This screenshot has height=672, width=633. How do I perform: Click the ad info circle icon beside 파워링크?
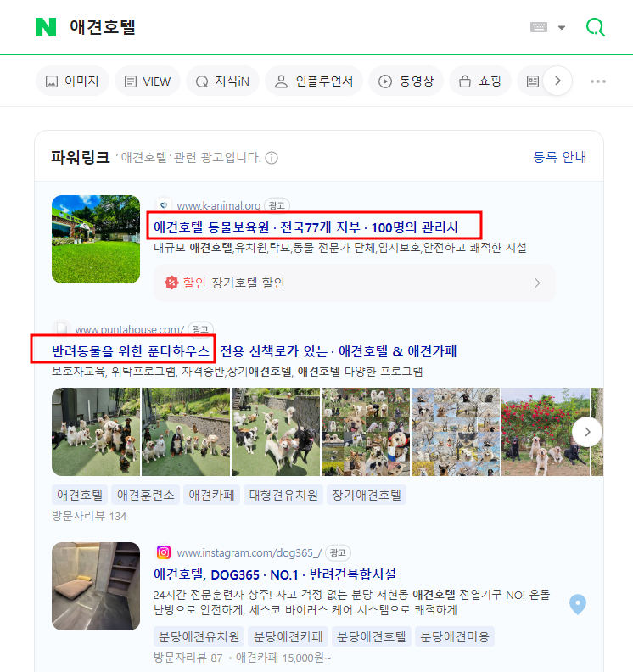pos(272,158)
